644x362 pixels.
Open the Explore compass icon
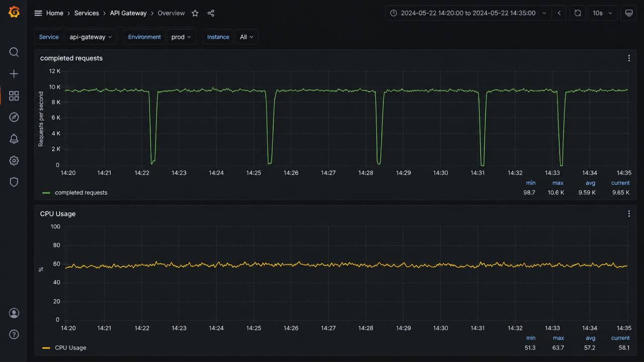coord(14,117)
